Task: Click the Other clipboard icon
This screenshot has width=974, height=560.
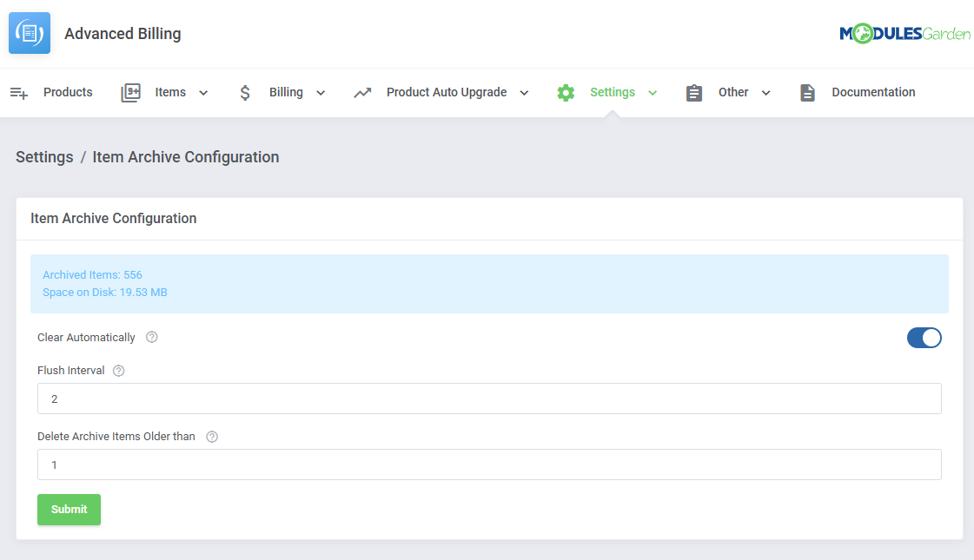Action: click(x=694, y=93)
